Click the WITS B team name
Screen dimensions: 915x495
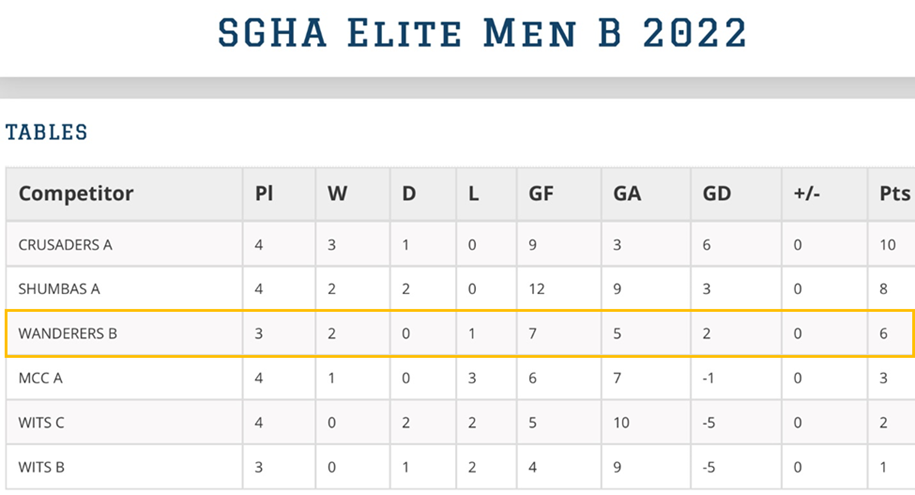41,467
